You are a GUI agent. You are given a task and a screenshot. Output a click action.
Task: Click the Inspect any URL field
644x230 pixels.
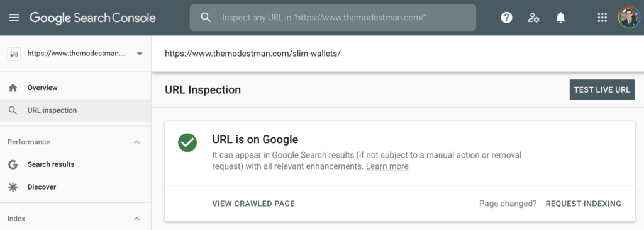[x=333, y=18]
